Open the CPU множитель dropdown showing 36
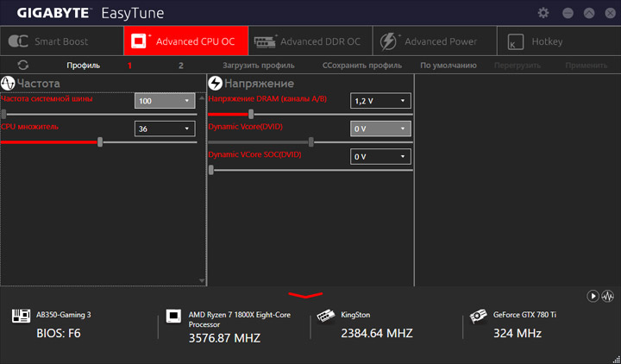This screenshot has height=364, width=621. [165, 129]
